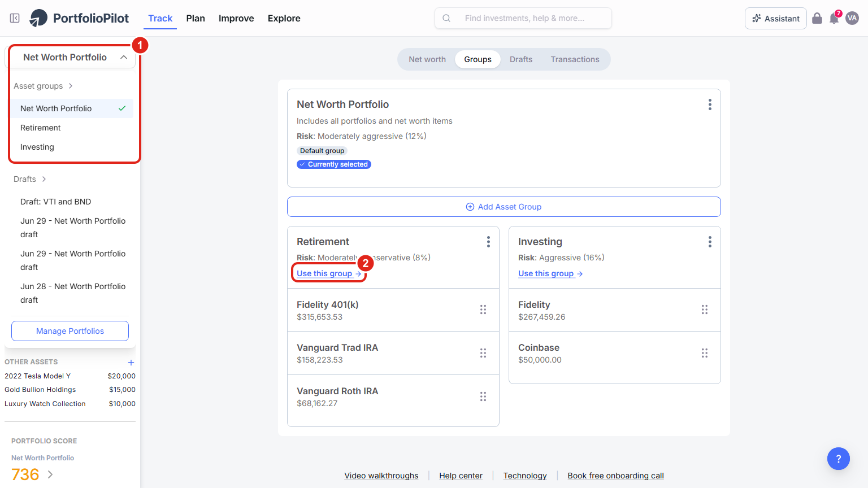The image size is (868, 488).
Task: Expand Drafts section in sidebar
Action: (29, 179)
